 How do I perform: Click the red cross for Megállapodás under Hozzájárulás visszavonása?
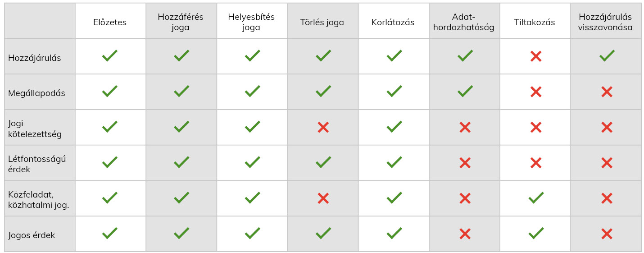click(x=607, y=92)
